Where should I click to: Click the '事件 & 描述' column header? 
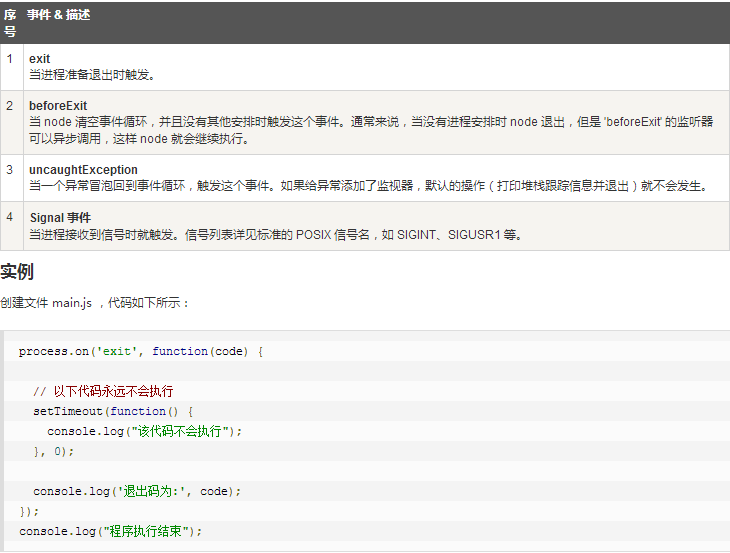click(x=59, y=15)
